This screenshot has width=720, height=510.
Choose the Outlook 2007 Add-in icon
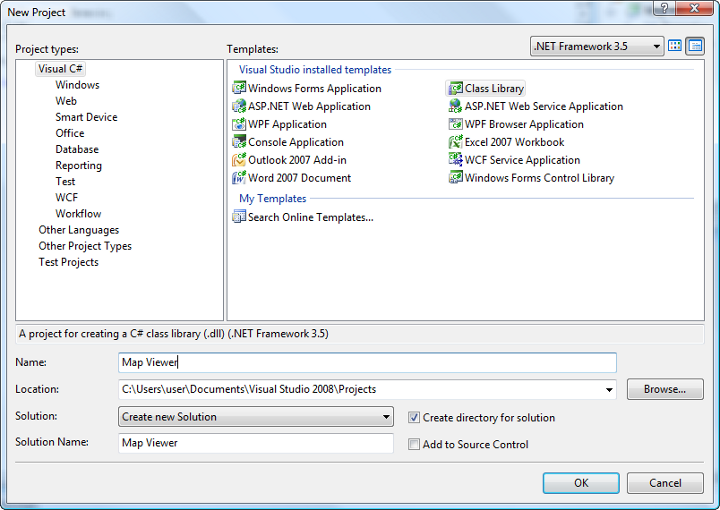(239, 159)
